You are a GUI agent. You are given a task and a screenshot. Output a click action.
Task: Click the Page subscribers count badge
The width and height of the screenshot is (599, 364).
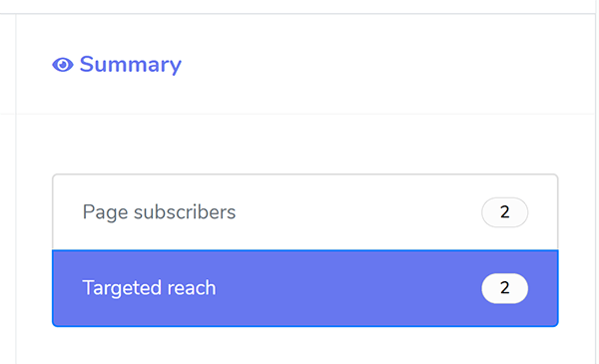tap(504, 212)
